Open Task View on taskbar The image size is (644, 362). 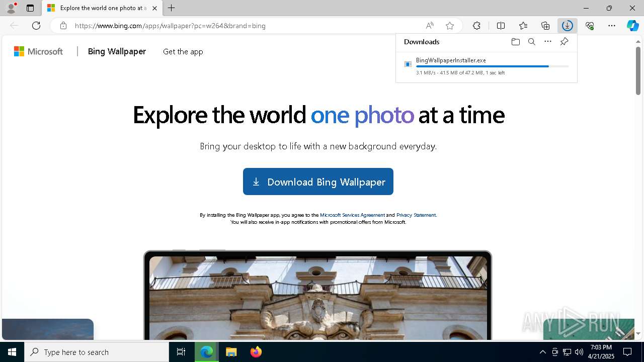181,352
